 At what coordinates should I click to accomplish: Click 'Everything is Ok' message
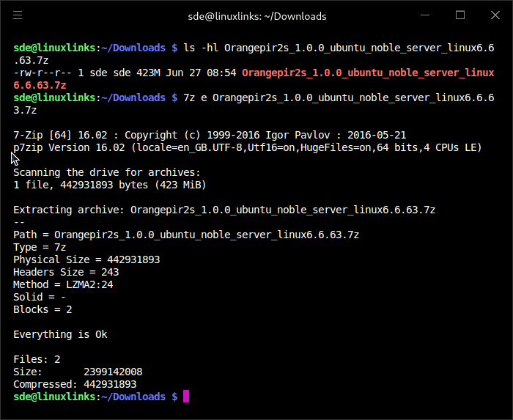click(60, 334)
